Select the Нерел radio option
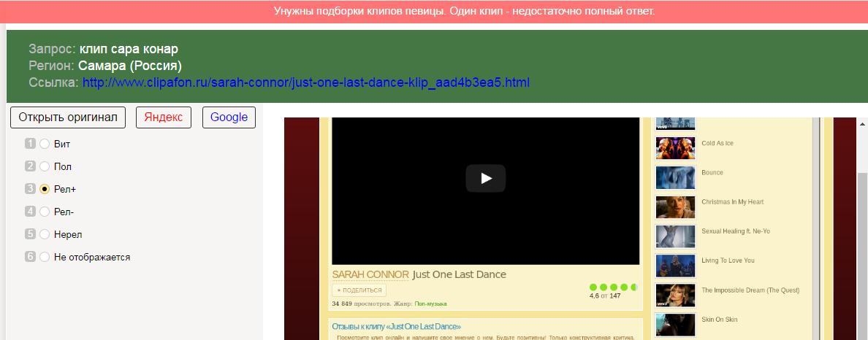This screenshot has width=868, height=340. click(x=45, y=234)
